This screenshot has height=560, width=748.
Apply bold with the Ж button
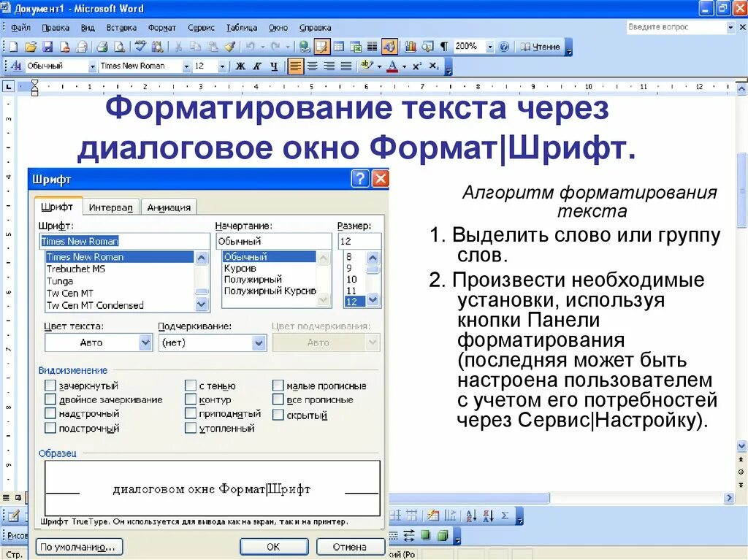(240, 66)
